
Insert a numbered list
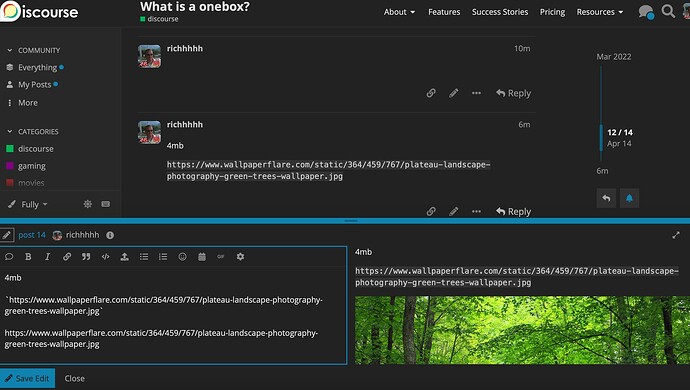point(163,257)
